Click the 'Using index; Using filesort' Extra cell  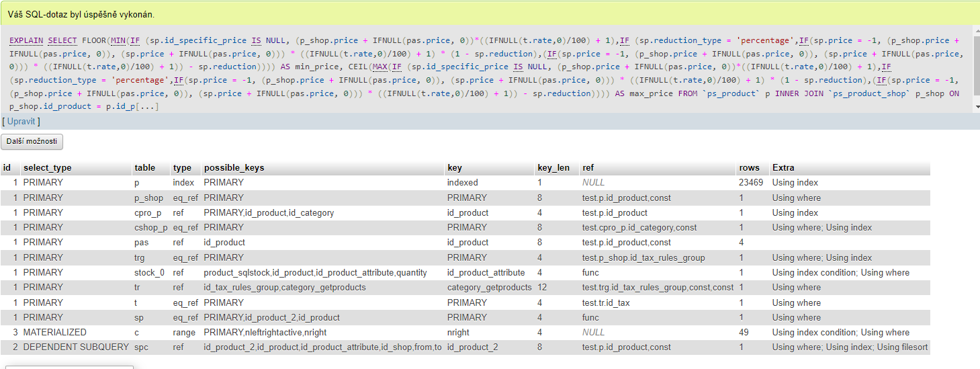[x=850, y=347]
